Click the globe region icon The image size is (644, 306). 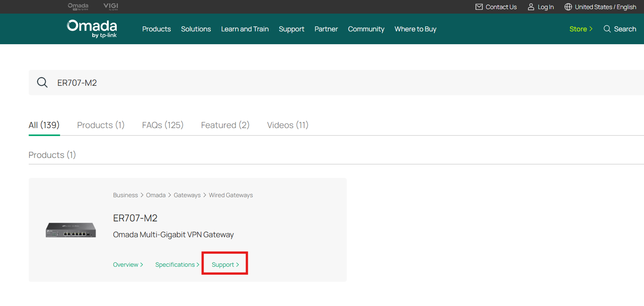[568, 7]
